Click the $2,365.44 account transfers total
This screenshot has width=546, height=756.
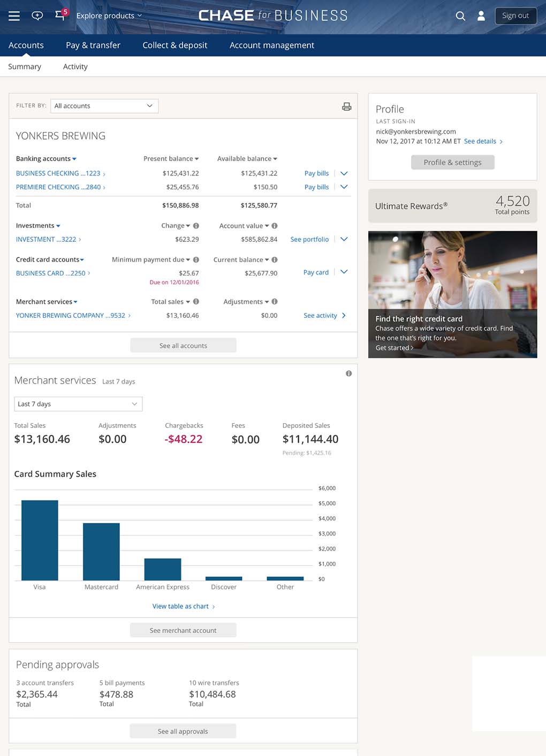click(x=37, y=694)
